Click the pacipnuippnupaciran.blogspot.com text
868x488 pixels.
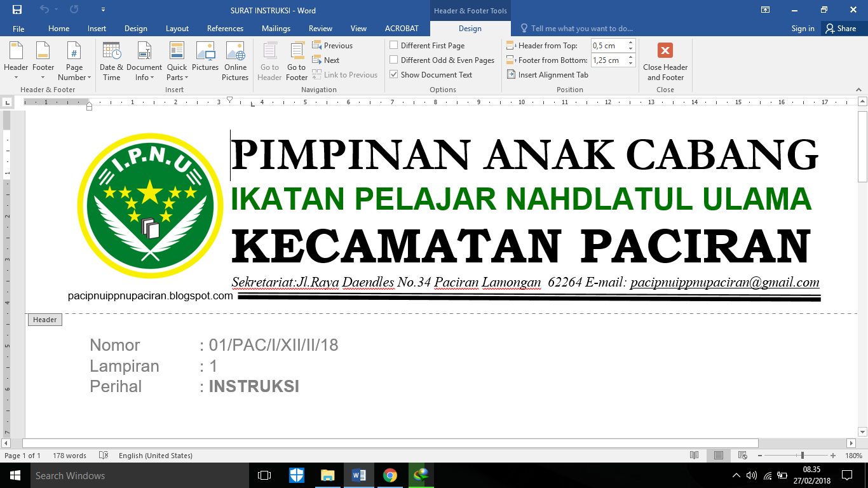151,295
